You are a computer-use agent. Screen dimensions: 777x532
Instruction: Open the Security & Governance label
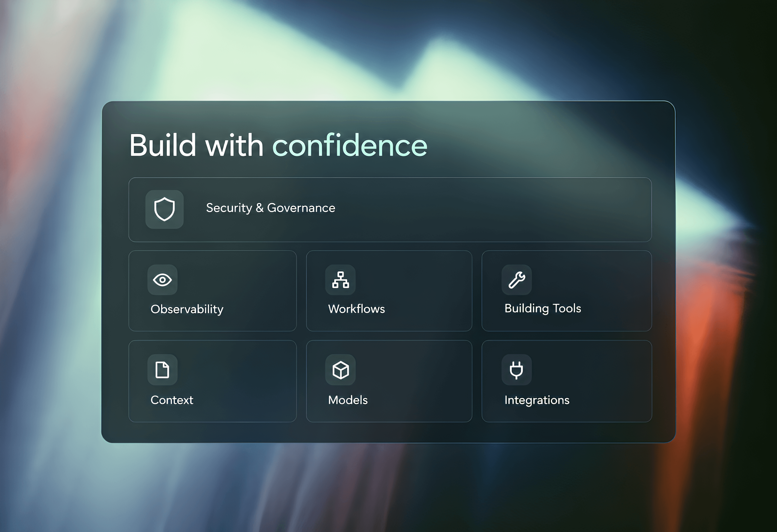[x=271, y=208]
